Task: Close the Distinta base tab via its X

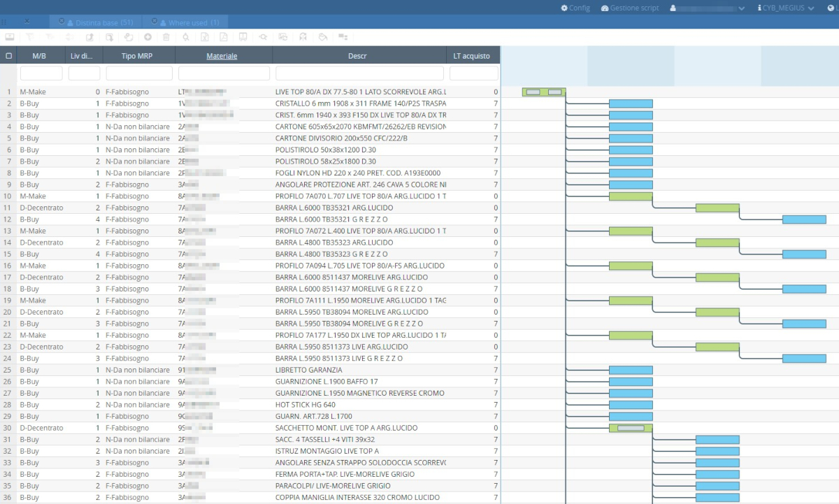Action: [x=62, y=21]
